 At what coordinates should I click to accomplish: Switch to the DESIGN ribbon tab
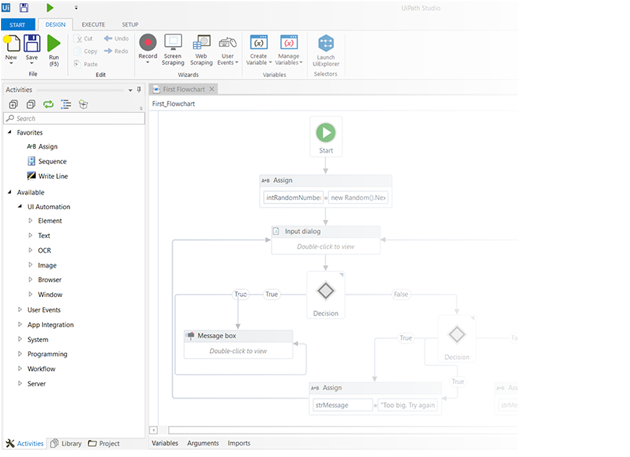55,25
